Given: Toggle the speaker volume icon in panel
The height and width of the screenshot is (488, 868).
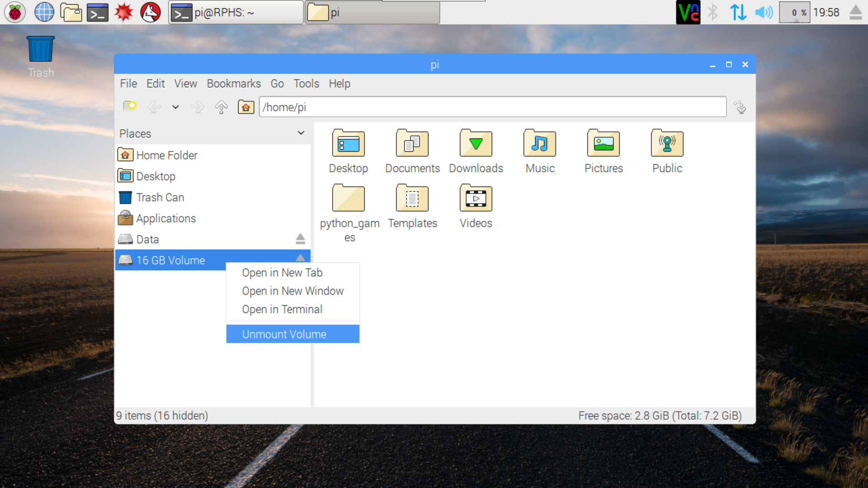Looking at the screenshot, I should pyautogui.click(x=764, y=12).
